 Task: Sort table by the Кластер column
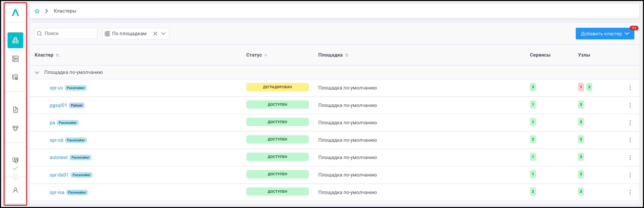click(x=57, y=55)
